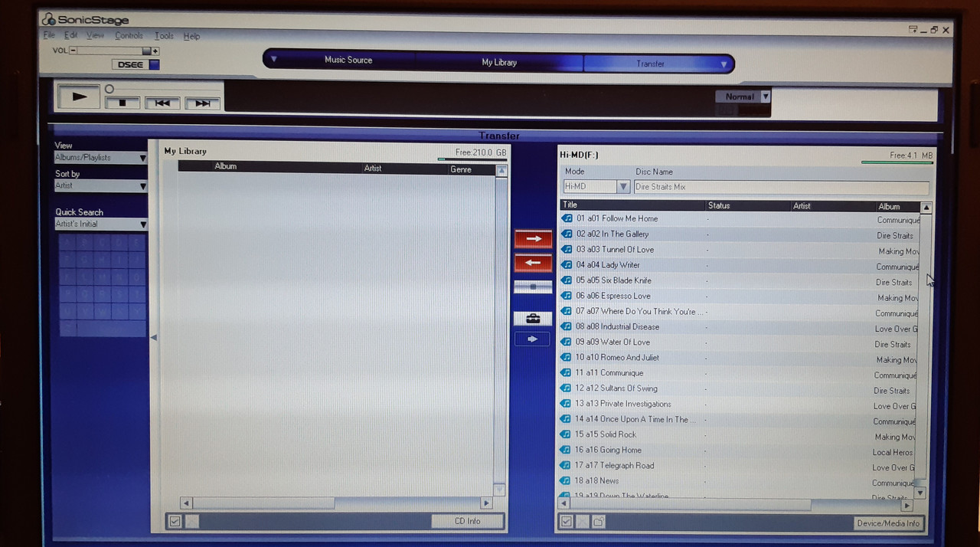Viewport: 980px width, 547px height.
Task: Stop playback with the square Stop button
Action: click(x=122, y=103)
